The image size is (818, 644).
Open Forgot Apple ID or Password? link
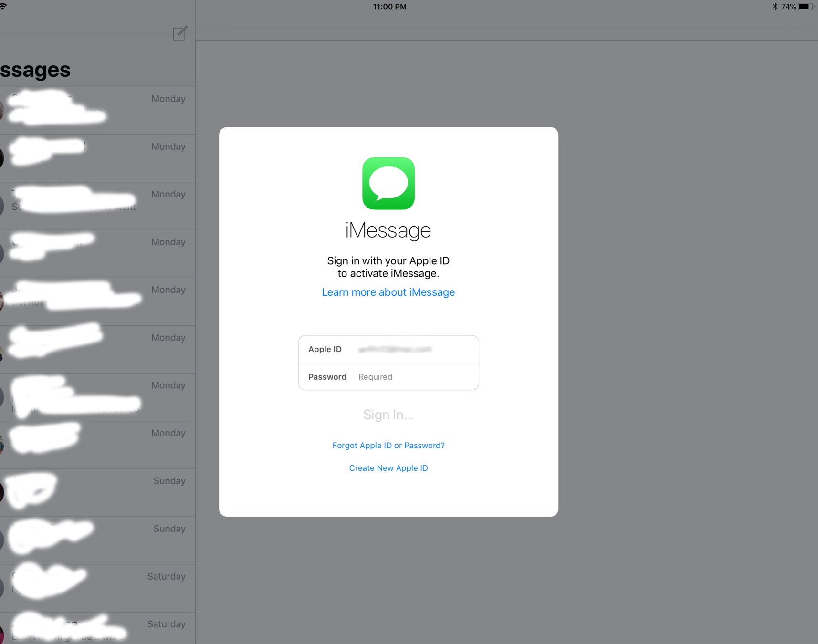pyautogui.click(x=388, y=445)
